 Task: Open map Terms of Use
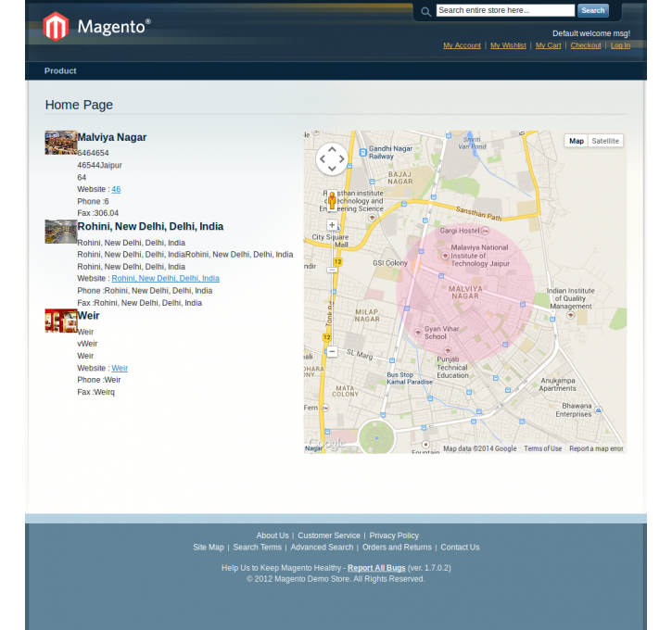[542, 448]
